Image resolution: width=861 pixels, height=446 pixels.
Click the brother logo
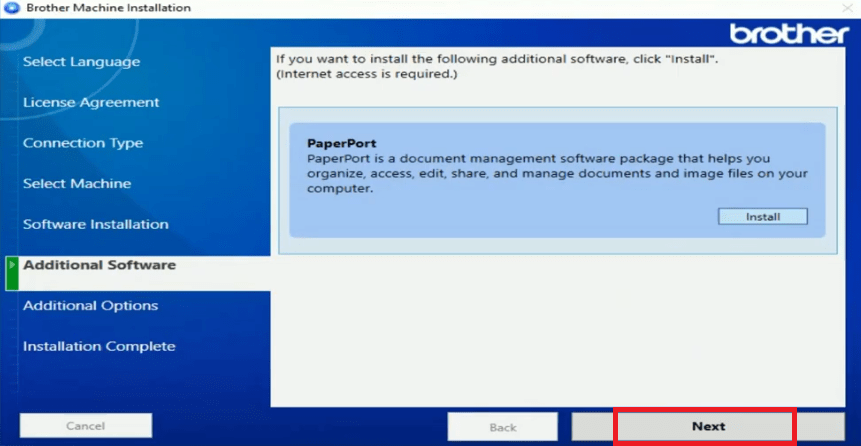click(789, 35)
